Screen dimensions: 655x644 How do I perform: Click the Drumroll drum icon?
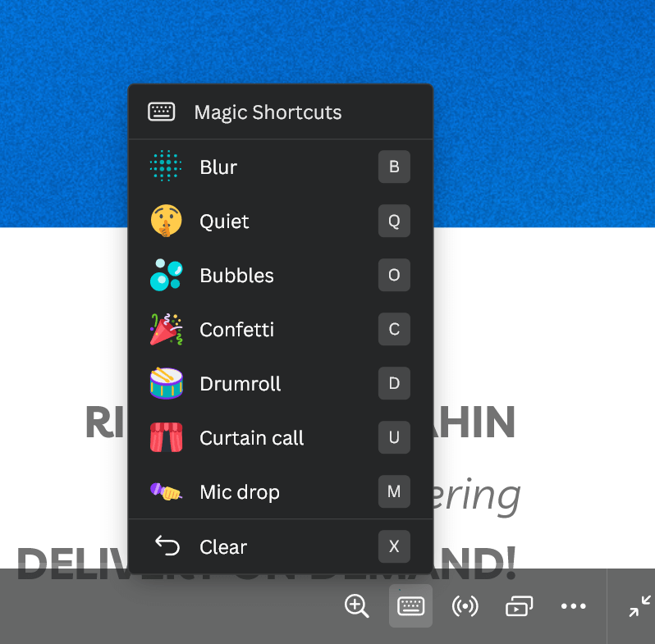click(166, 383)
